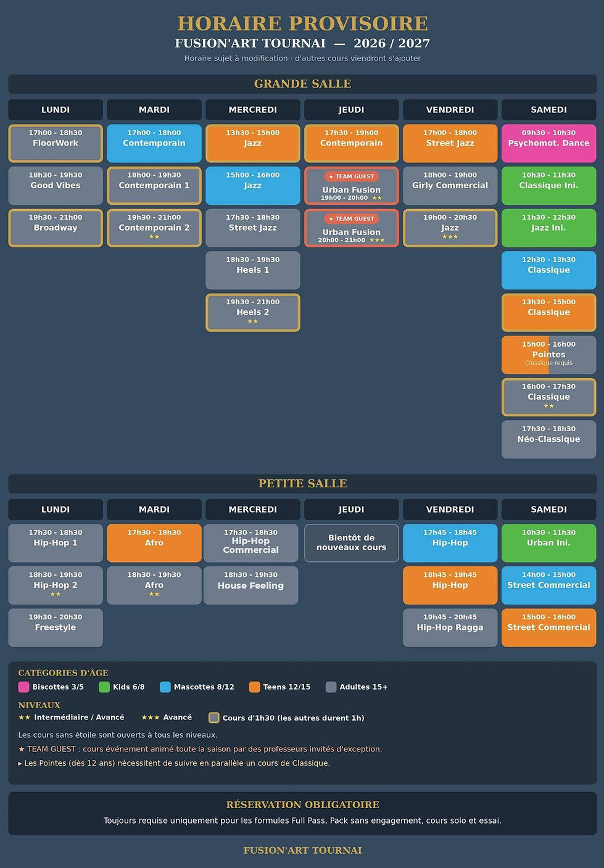This screenshot has height=868, width=604.
Task: Select the House Feeling card
Action: point(251,585)
